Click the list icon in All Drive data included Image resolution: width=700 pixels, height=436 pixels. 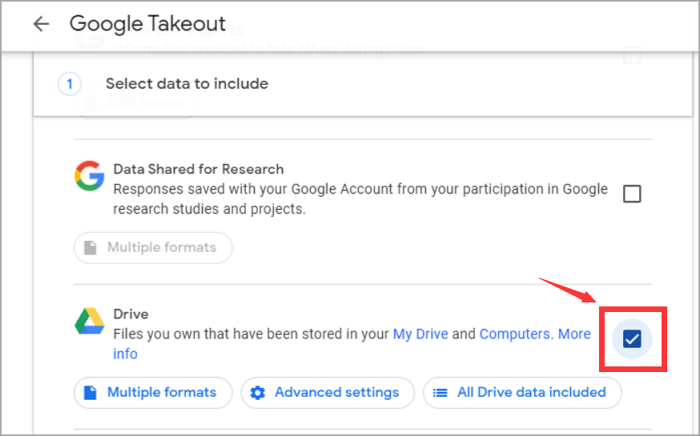(x=439, y=392)
